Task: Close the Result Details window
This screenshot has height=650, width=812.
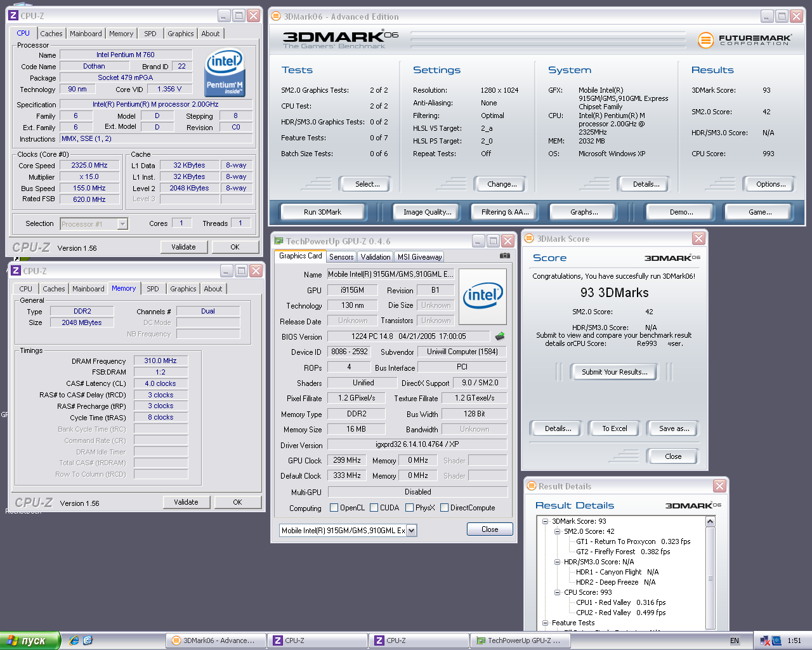Action: [719, 486]
